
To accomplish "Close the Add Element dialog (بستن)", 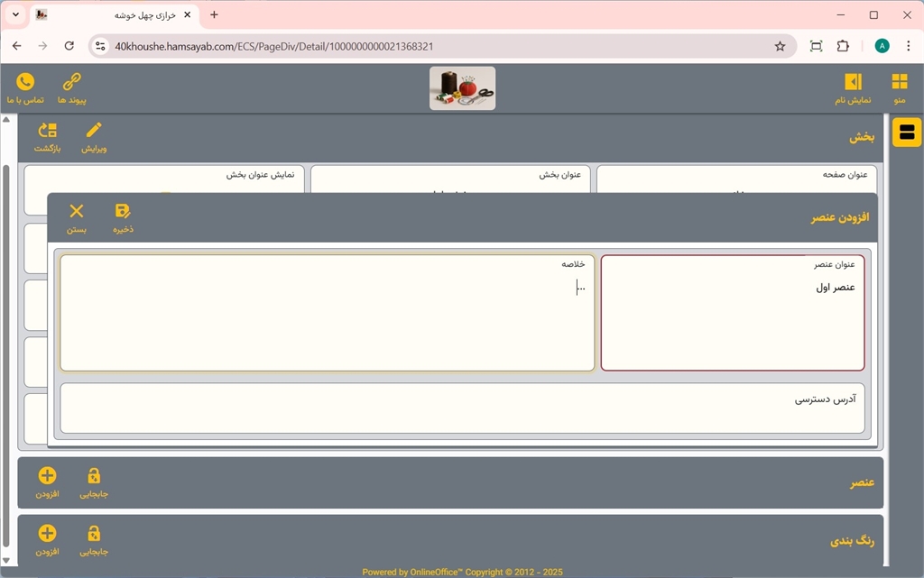I will click(x=77, y=213).
